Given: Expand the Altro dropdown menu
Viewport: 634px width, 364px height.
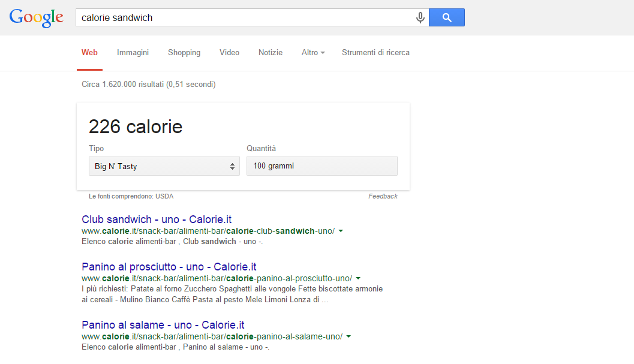Looking at the screenshot, I should click(313, 53).
